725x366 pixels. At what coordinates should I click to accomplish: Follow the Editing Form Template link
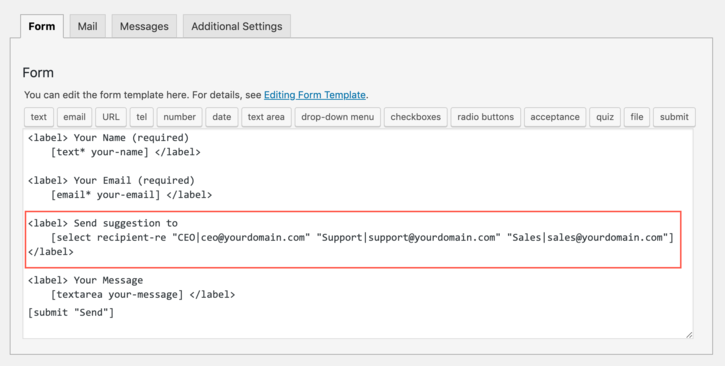315,95
